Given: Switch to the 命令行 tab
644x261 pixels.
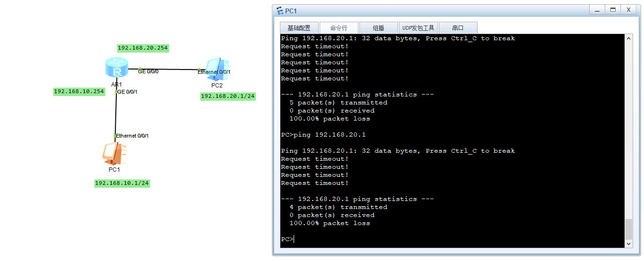Looking at the screenshot, I should click(x=339, y=28).
